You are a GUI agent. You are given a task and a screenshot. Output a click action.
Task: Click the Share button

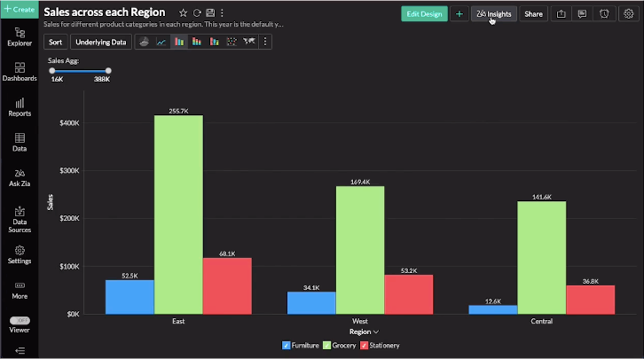[x=533, y=14]
